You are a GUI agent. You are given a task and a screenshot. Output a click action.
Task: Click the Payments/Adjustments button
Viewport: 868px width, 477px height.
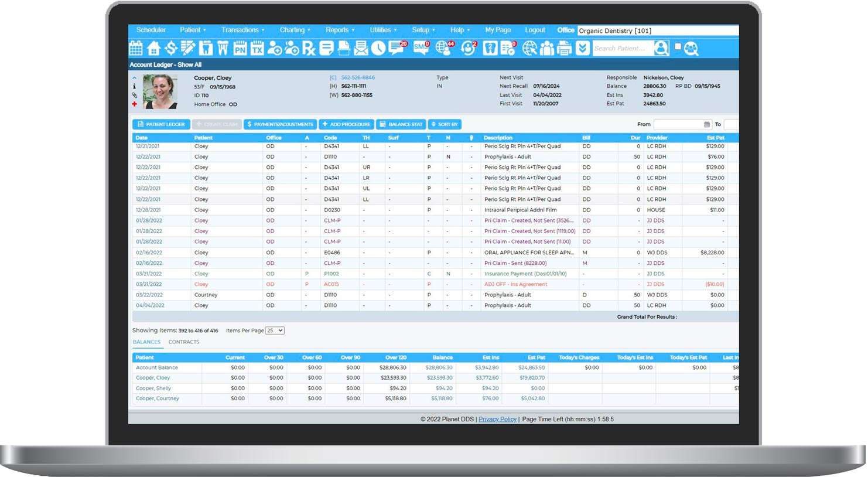click(x=280, y=124)
